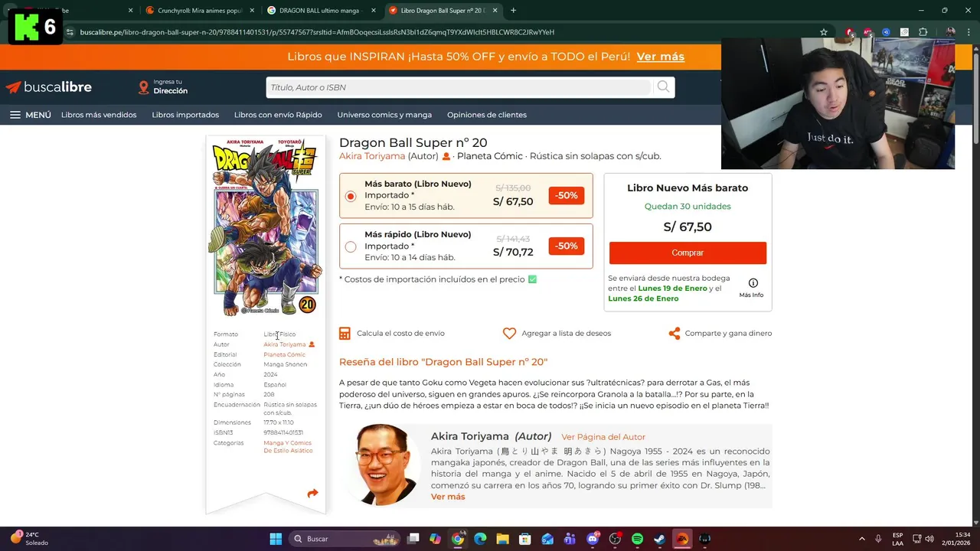This screenshot has height=551, width=980.
Task: Click Ver más in promo banner
Action: (x=660, y=57)
